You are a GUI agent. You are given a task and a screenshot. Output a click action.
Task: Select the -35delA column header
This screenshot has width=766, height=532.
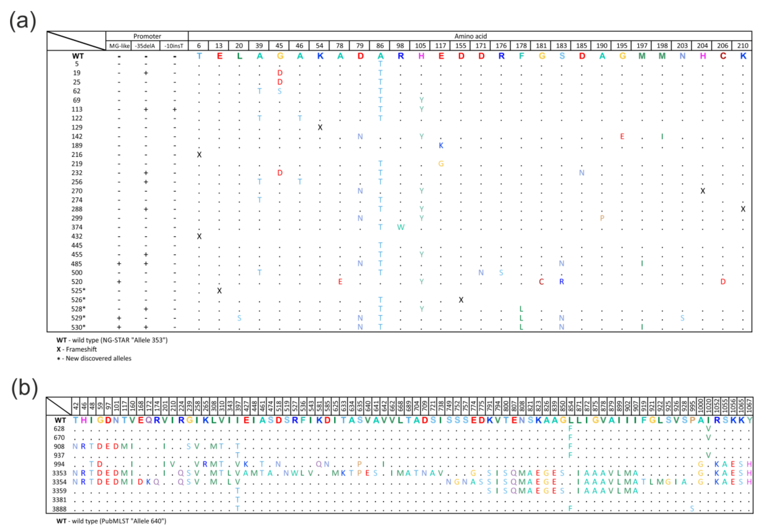pyautogui.click(x=145, y=46)
